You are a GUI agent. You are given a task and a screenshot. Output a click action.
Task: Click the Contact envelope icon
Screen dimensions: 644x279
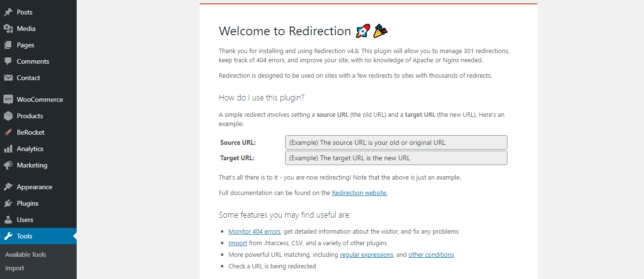point(8,78)
